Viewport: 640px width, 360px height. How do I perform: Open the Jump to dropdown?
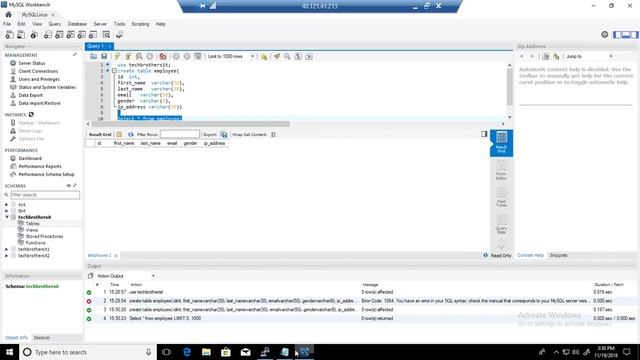(589, 56)
